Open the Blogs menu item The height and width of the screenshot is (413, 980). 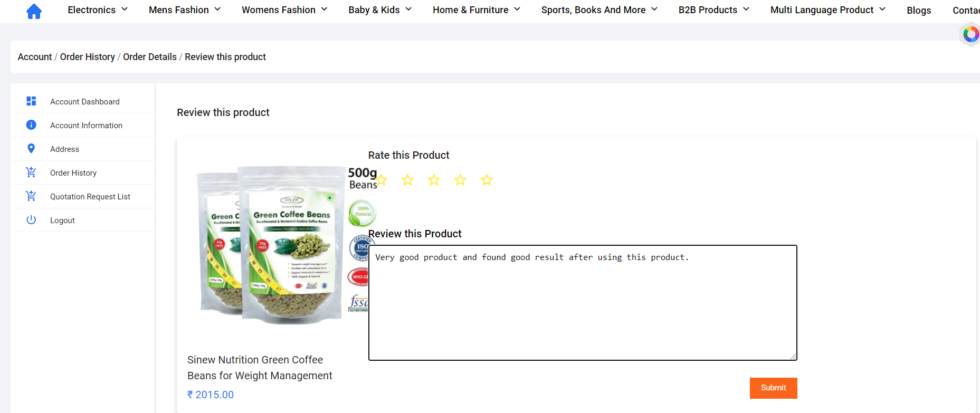pyautogui.click(x=919, y=11)
